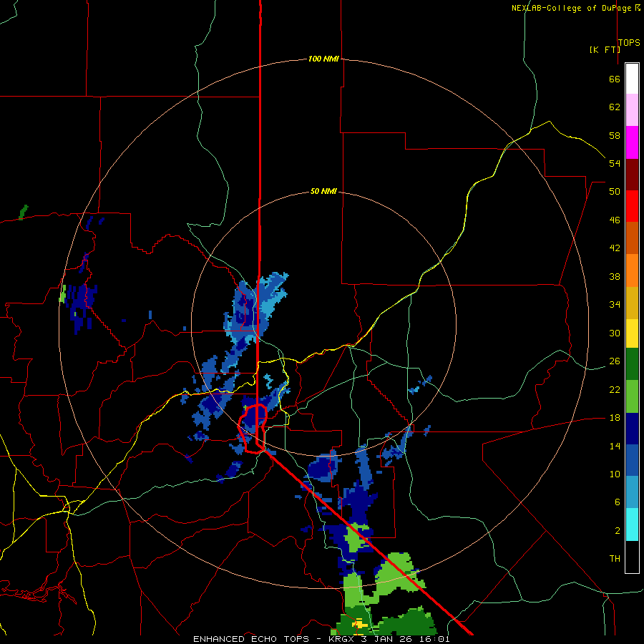Click the red outlined polygon near radar center
The image size is (644, 644).
[253, 429]
